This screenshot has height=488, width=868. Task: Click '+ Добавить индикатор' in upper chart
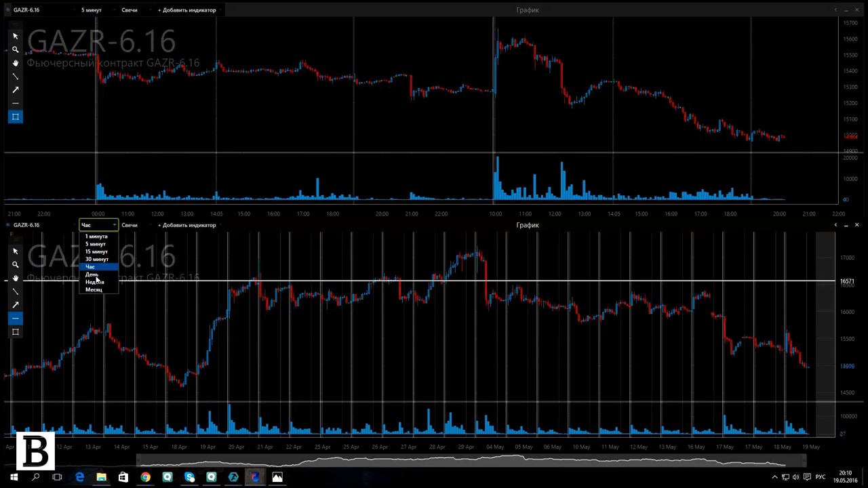point(187,10)
